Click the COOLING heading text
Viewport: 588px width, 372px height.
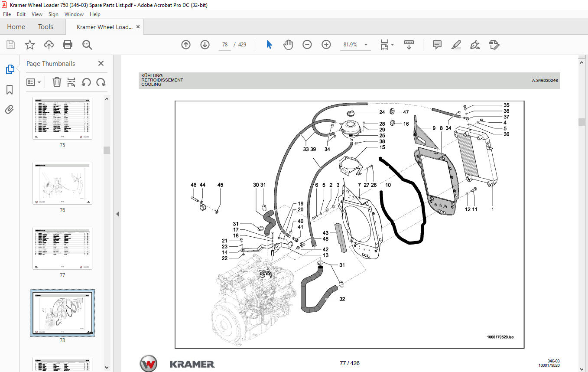[x=151, y=85]
